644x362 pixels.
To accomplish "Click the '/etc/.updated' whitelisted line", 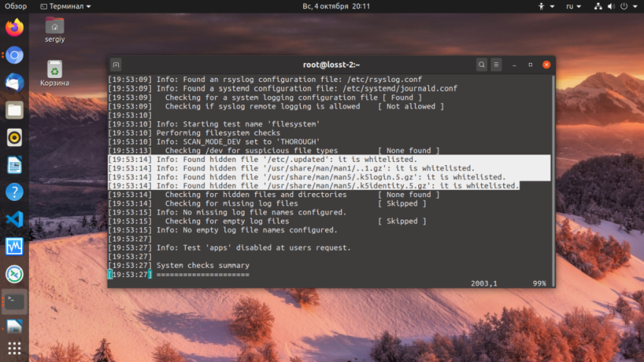I will pos(263,159).
